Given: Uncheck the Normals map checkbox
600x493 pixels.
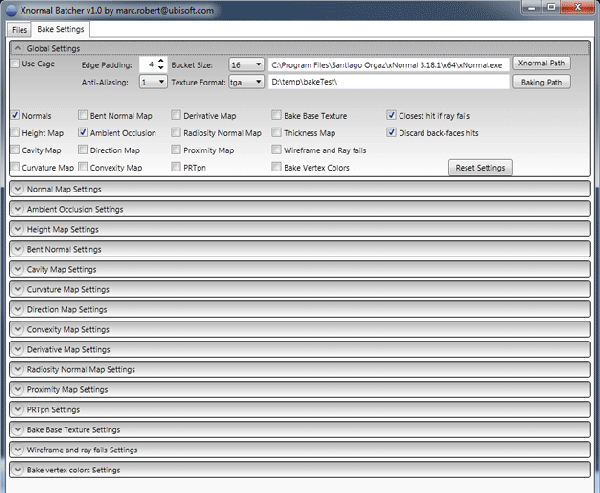Looking at the screenshot, I should [15, 115].
